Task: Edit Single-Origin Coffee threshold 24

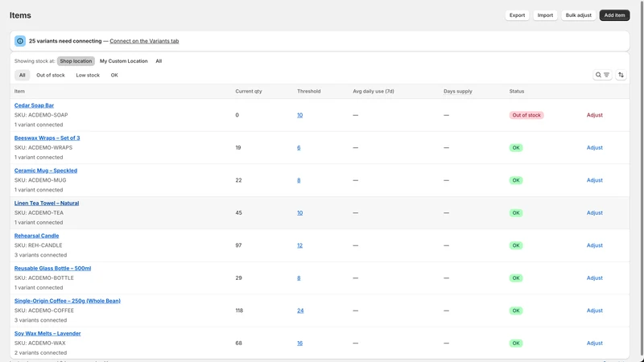Action: tap(300, 311)
